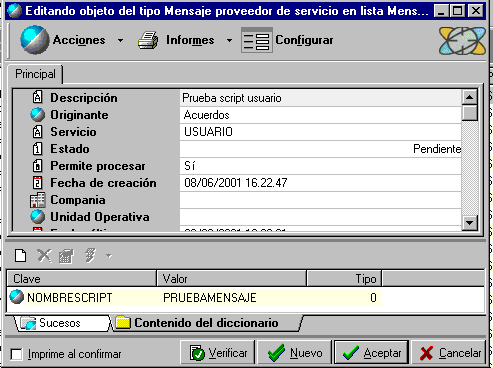Minimize the editing window

pos(441,11)
